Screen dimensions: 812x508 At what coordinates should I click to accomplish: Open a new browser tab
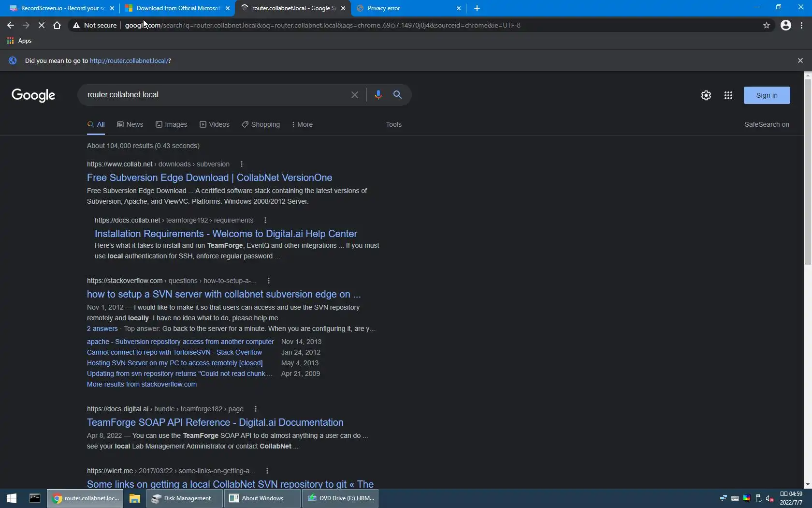click(x=477, y=8)
